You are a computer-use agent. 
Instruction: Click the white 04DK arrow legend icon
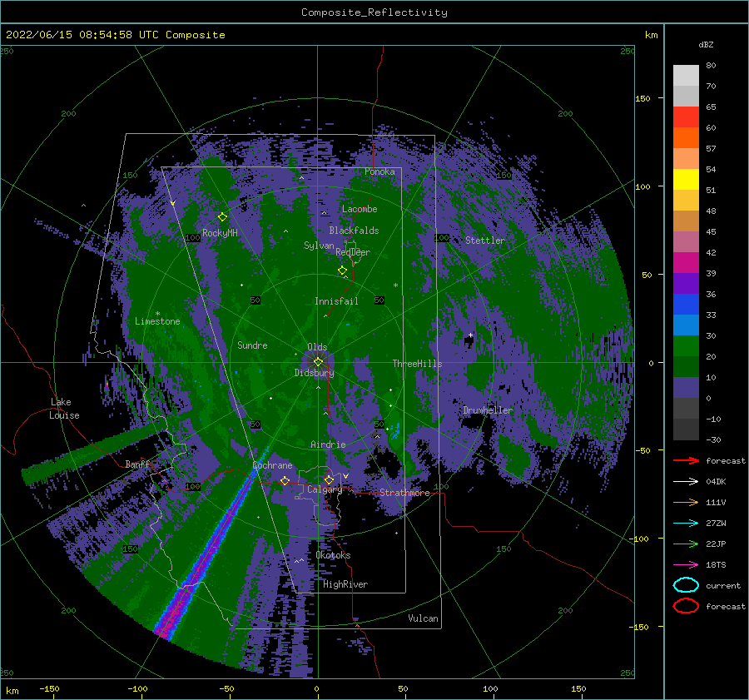[686, 481]
